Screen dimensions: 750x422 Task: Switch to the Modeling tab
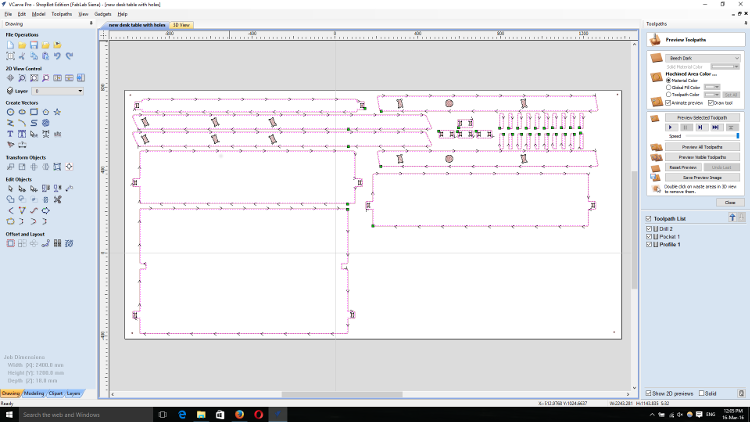34,393
